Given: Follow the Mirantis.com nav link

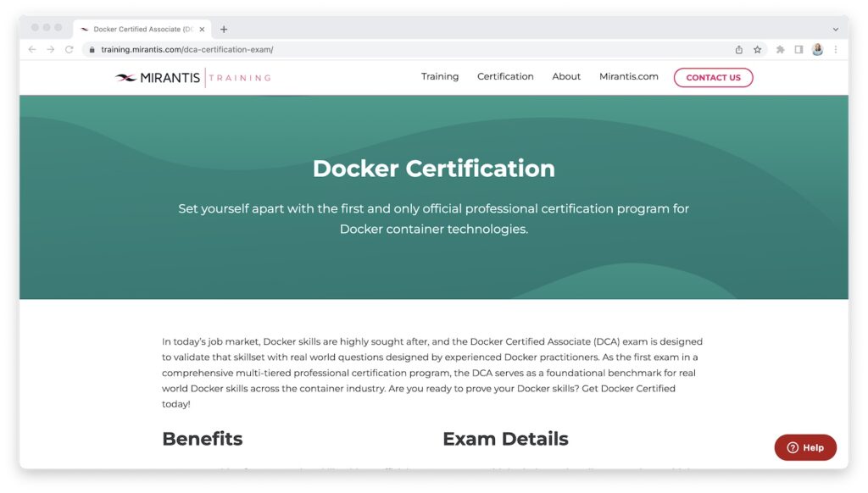Looking at the screenshot, I should pos(629,76).
